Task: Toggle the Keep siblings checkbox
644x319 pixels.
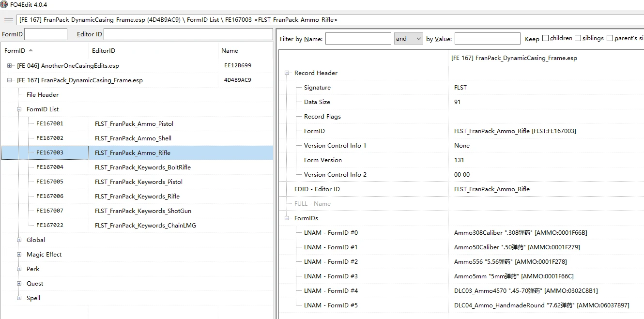Action: (x=577, y=38)
